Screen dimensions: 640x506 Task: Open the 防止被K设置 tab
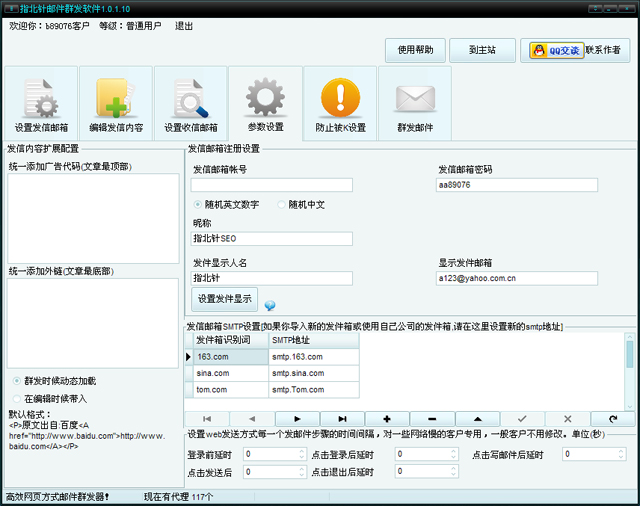tap(340, 104)
